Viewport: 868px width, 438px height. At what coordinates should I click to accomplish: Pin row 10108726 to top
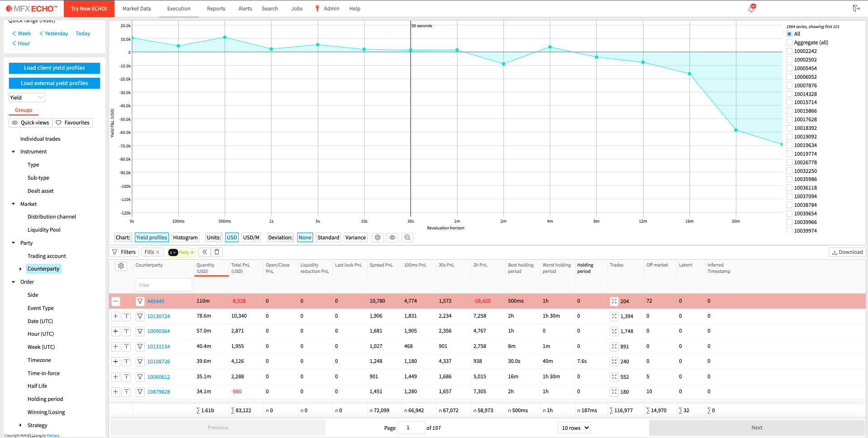coord(127,362)
